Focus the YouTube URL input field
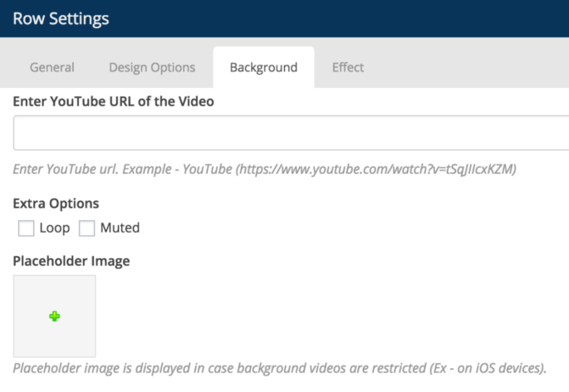Image resolution: width=569 pixels, height=392 pixels. (291, 133)
